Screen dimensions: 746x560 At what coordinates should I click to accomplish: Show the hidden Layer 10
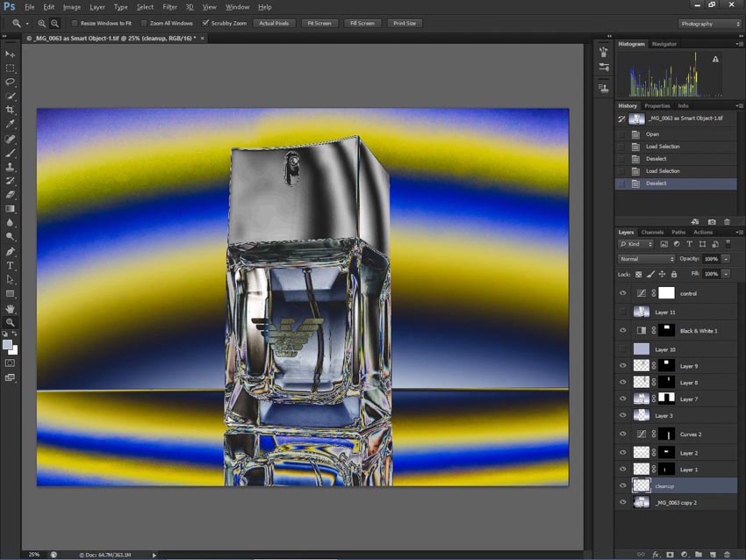(x=623, y=349)
